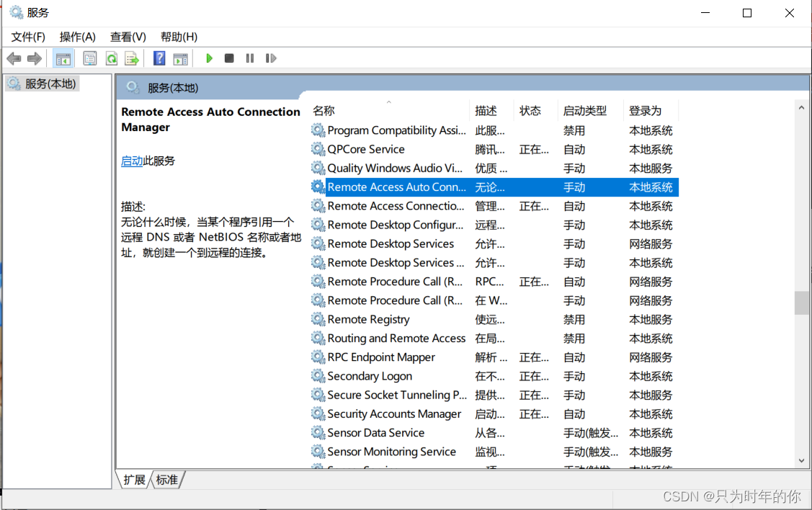Sort by the 名称 column header
The height and width of the screenshot is (510, 812).
pyautogui.click(x=390, y=111)
